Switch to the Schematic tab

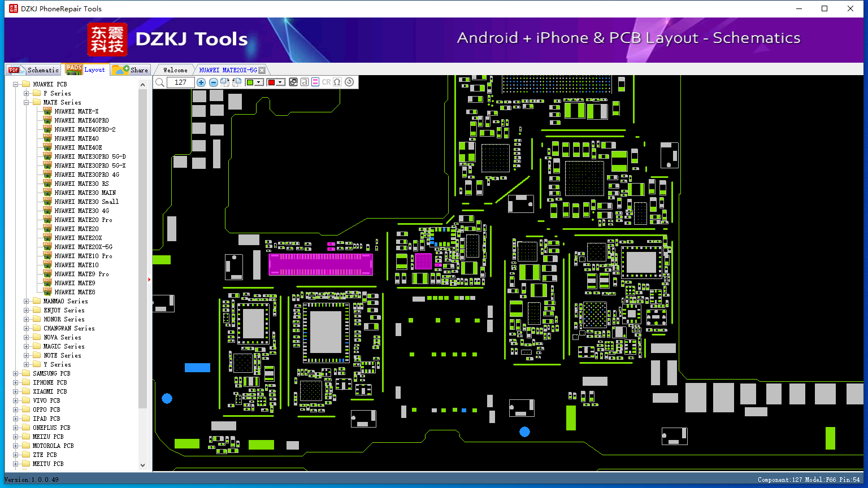click(x=33, y=70)
